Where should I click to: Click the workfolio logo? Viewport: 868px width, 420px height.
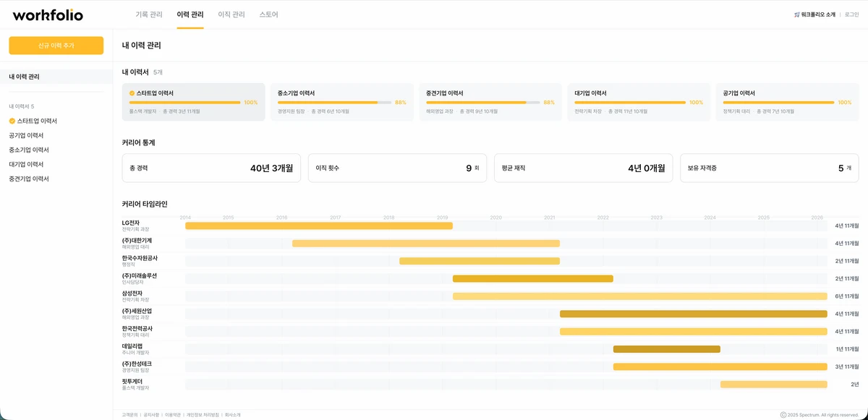pyautogui.click(x=48, y=14)
